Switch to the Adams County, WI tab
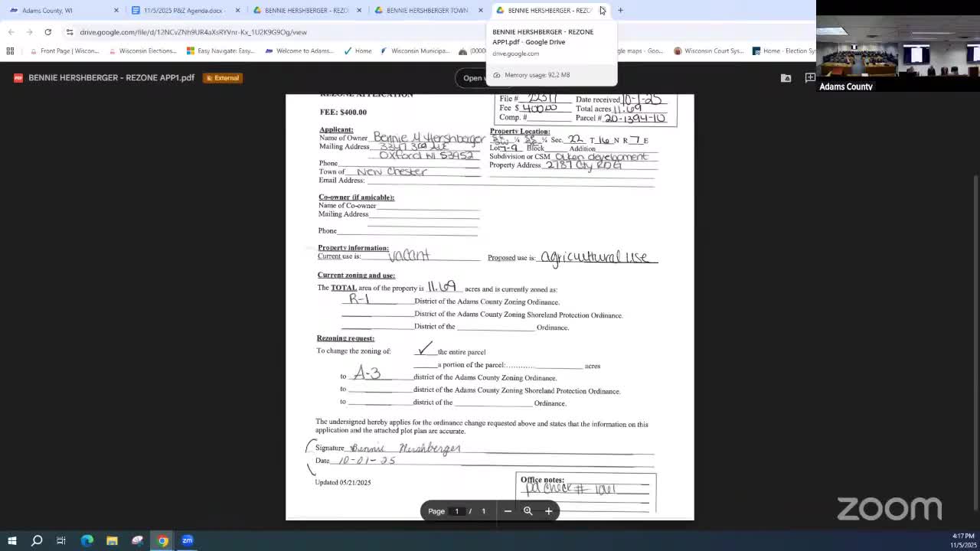Image resolution: width=980 pixels, height=551 pixels. [64, 11]
